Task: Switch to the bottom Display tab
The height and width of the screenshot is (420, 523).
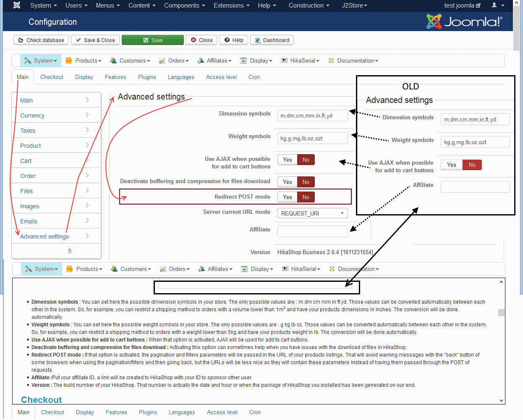Action: [85, 412]
